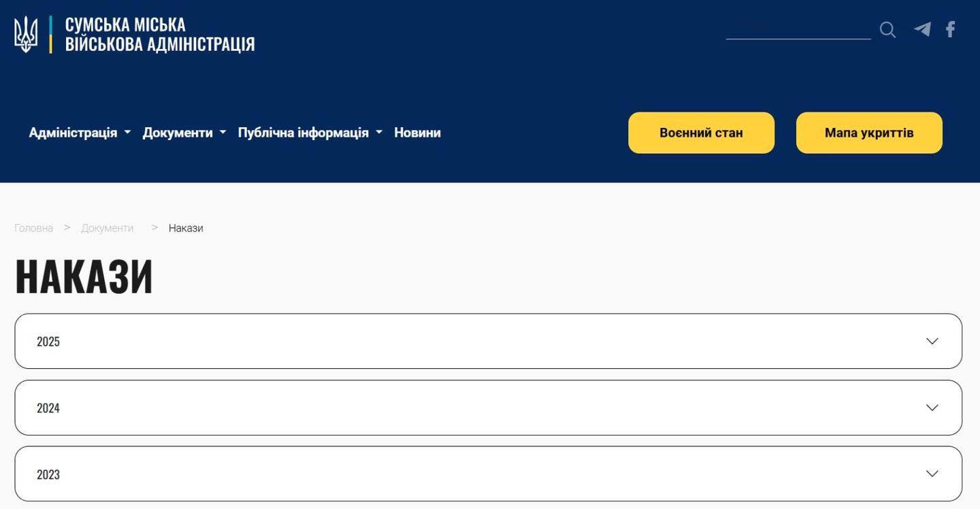This screenshot has height=509, width=980.
Task: Click the Ukrainian trident emblem logo
Action: pos(26,34)
